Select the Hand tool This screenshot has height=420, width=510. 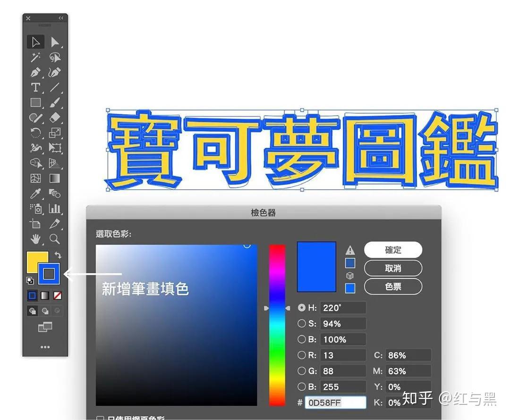tap(35, 239)
